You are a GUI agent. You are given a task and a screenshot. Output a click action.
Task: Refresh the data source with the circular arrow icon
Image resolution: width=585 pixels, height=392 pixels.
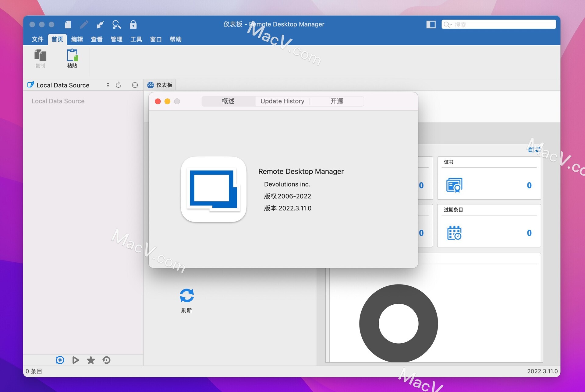point(119,85)
